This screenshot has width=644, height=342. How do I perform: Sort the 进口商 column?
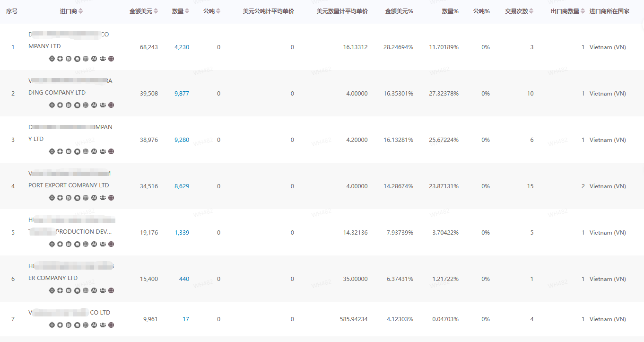pos(80,11)
